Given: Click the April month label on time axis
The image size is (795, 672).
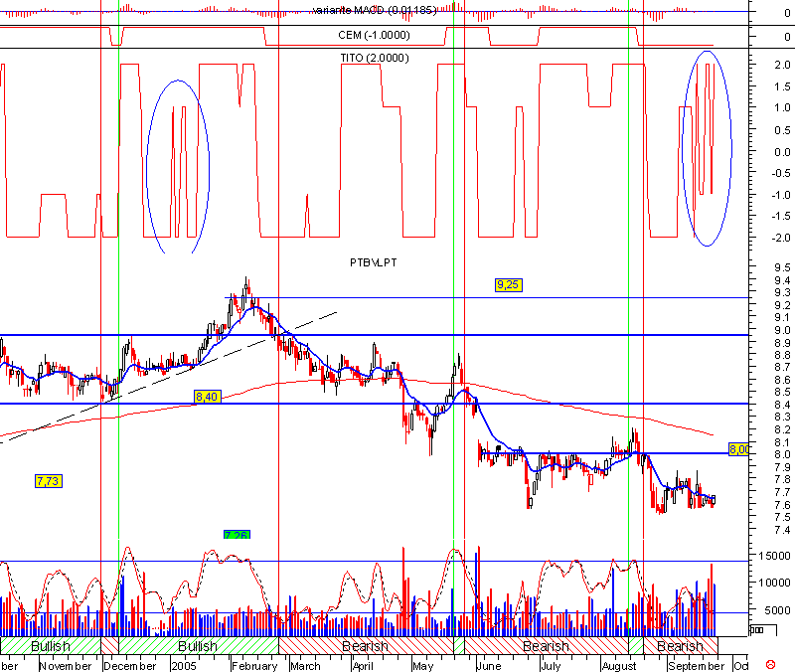Looking at the screenshot, I should 363,666.
